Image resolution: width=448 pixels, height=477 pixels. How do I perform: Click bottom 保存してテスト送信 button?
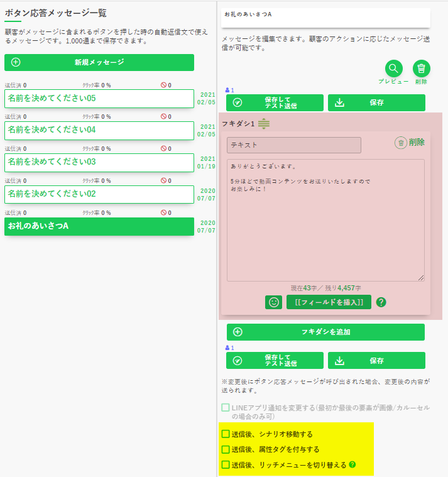click(x=275, y=360)
